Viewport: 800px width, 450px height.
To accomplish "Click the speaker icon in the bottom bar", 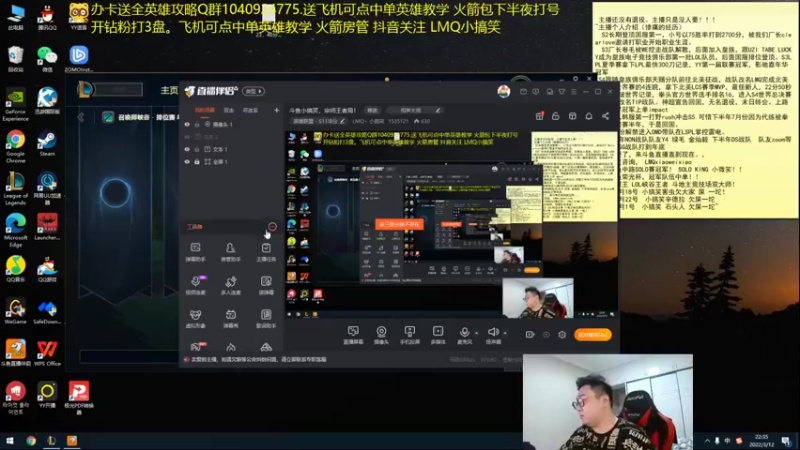I will tap(492, 333).
